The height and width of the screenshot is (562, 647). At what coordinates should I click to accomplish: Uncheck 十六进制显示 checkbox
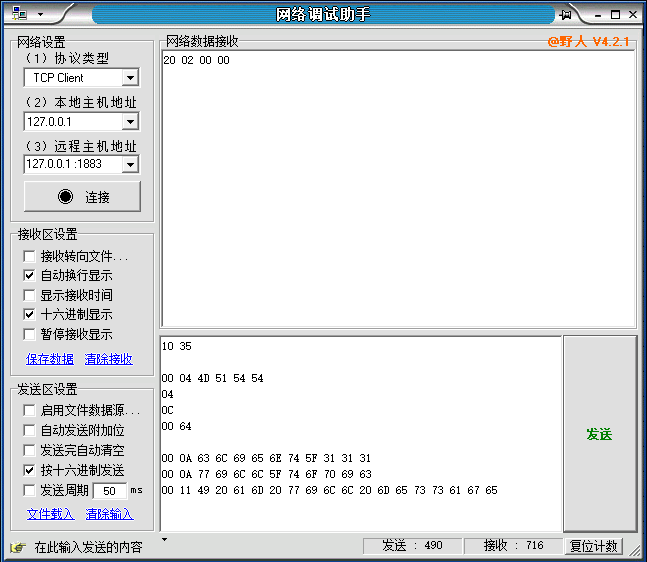point(29,314)
